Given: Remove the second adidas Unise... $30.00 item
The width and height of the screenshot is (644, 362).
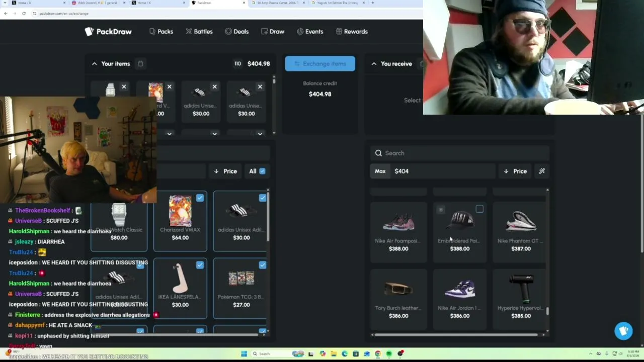Looking at the screenshot, I should pyautogui.click(x=260, y=87).
